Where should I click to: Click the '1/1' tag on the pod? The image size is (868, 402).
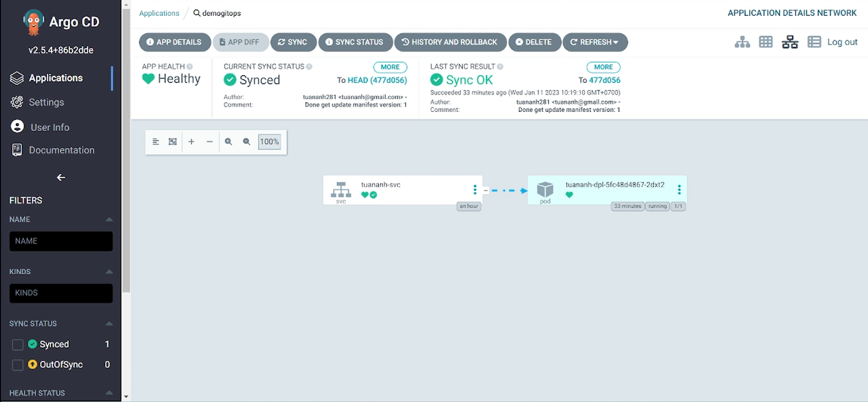[x=678, y=207]
